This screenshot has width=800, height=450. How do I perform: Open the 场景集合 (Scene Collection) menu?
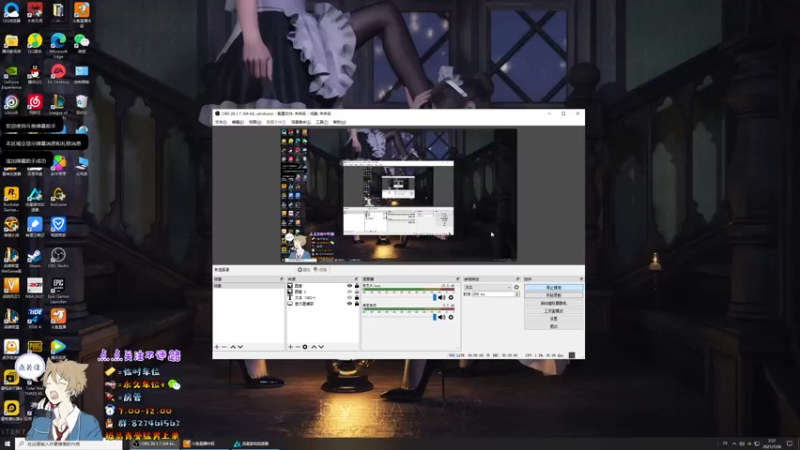pyautogui.click(x=301, y=122)
